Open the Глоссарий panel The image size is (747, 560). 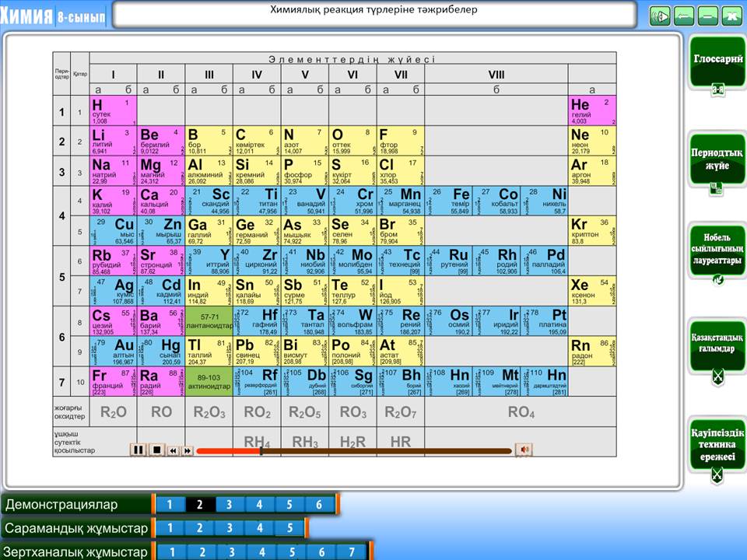pyautogui.click(x=717, y=62)
